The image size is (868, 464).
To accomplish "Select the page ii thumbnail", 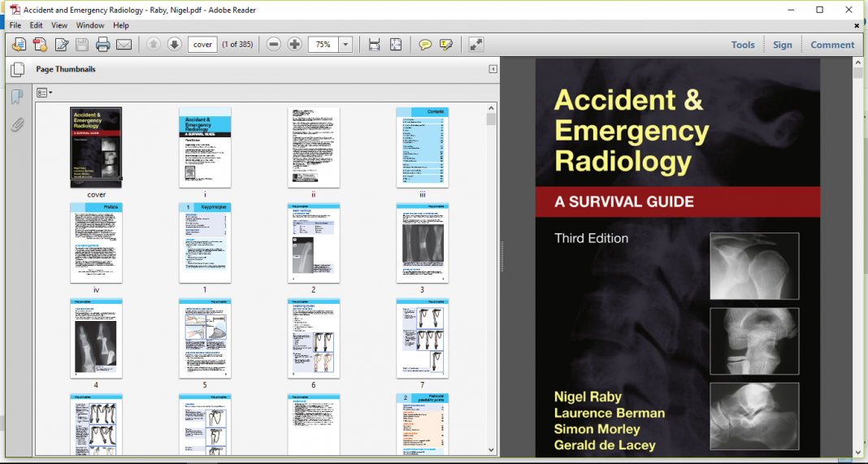I will click(x=314, y=148).
